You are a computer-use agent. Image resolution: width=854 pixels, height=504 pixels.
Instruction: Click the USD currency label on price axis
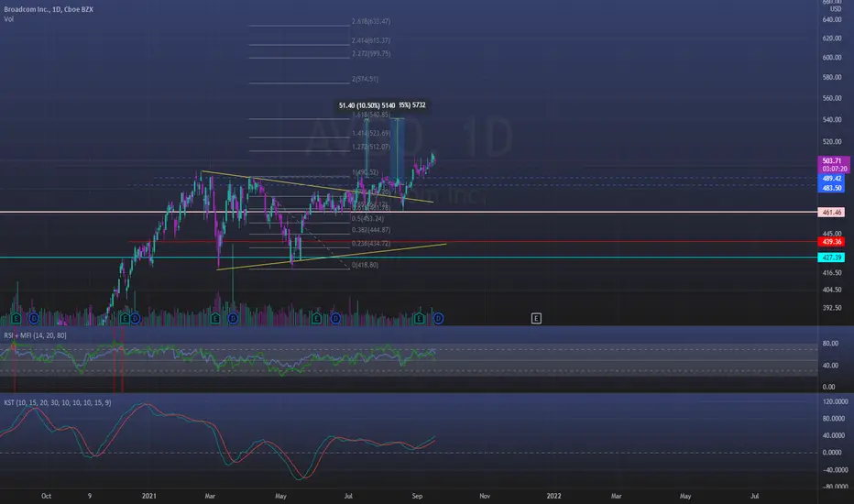[x=836, y=9]
